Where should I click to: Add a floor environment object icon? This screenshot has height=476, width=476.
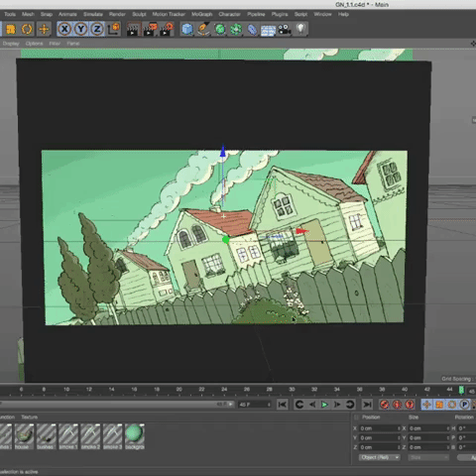point(268,30)
